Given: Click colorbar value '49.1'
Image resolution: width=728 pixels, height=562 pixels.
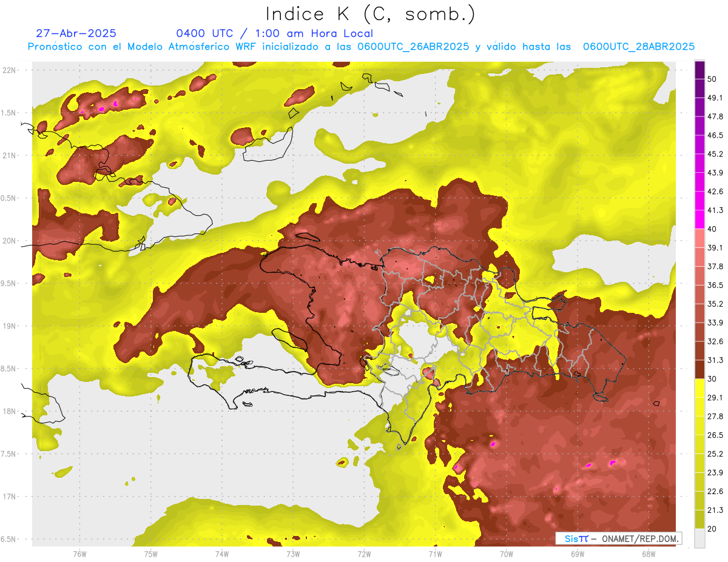Looking at the screenshot, I should [715, 98].
